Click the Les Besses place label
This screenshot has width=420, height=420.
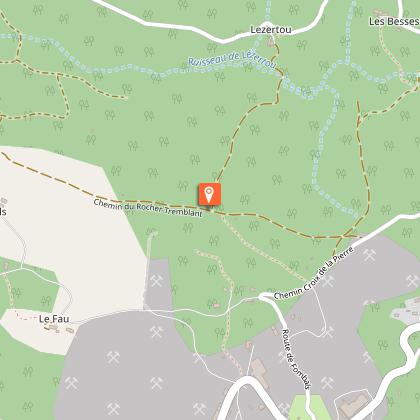tap(394, 22)
